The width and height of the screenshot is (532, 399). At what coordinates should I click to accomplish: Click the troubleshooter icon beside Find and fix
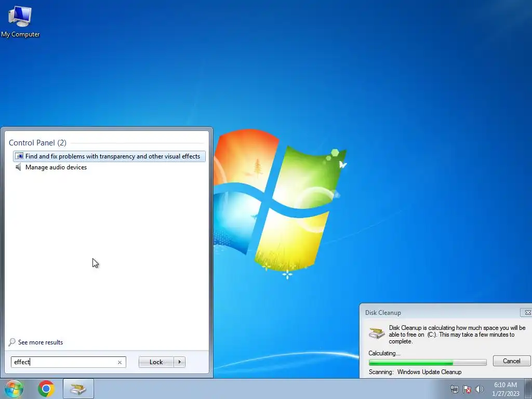click(x=19, y=156)
